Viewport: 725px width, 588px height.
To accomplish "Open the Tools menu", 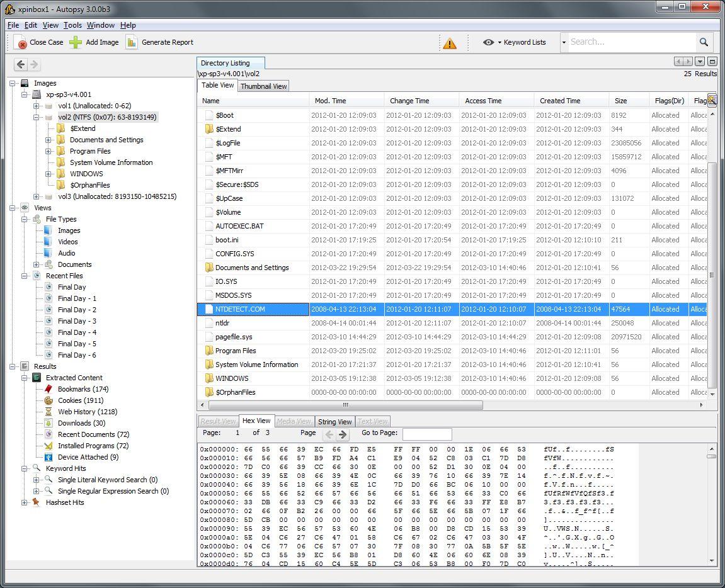I will (72, 25).
